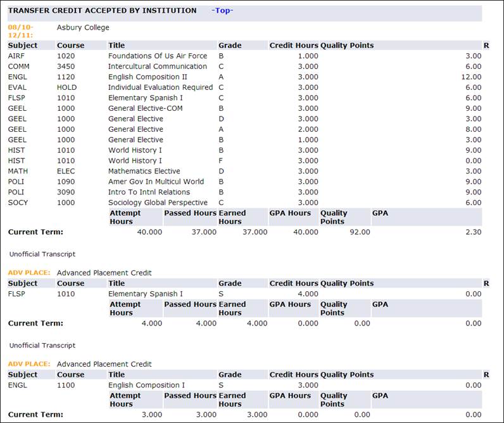Screen dimensions: 504x423
Task: Click 'Foundations Of Us Air Force' course title
Action: 158,56
